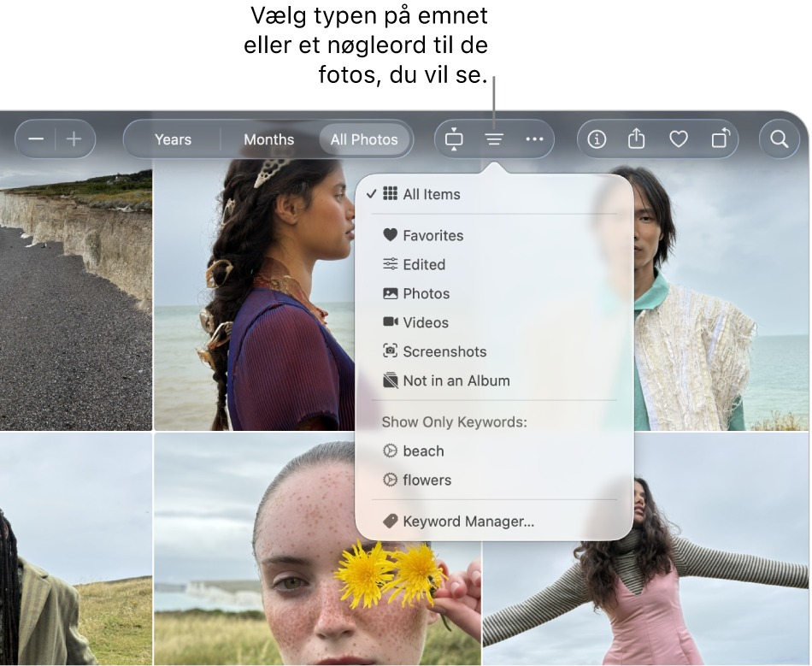Screen dimensions: 812x666
Task: Open Search in Photos
Action: (779, 139)
